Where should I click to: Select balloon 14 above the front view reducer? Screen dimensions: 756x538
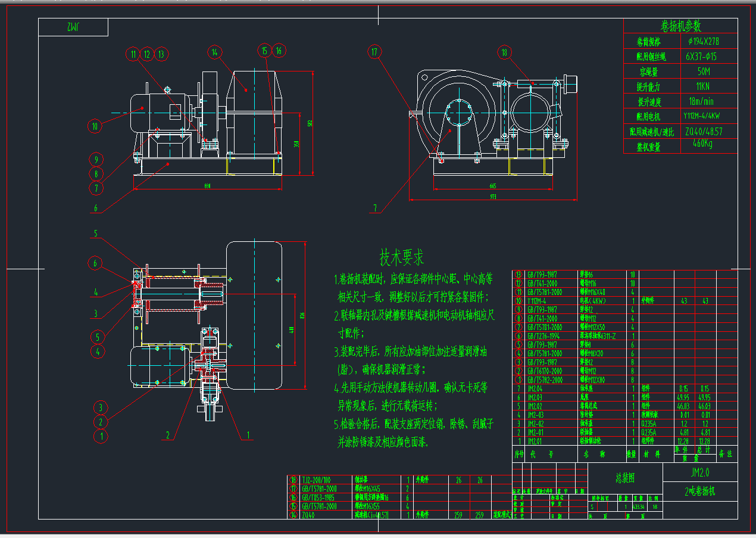coord(215,52)
